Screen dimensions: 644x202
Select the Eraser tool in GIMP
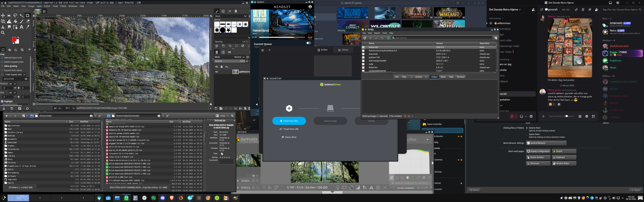coord(28,21)
